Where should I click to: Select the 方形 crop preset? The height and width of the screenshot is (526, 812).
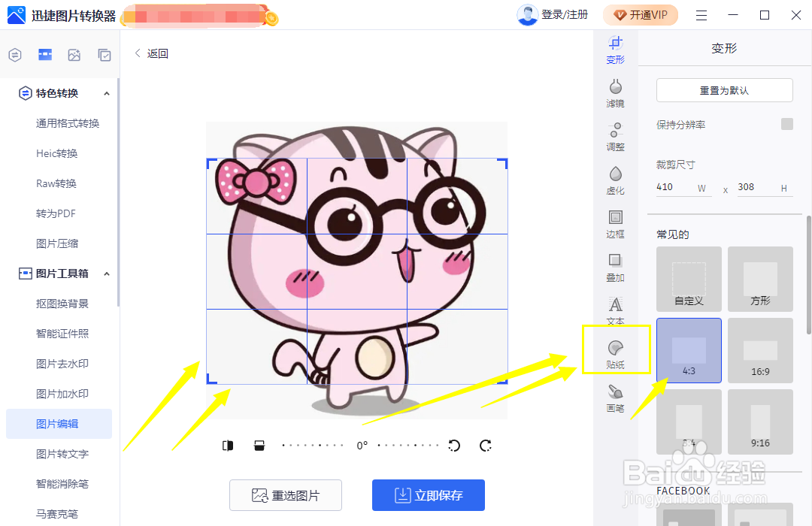760,279
